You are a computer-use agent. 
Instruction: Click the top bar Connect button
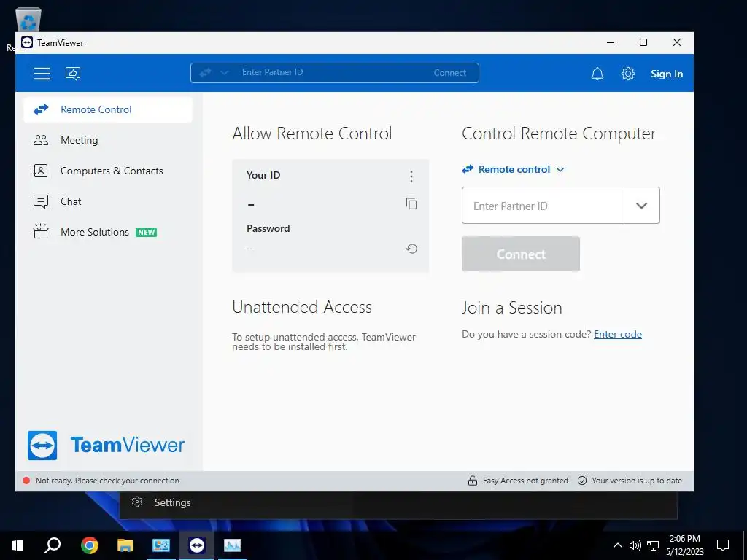click(x=449, y=73)
